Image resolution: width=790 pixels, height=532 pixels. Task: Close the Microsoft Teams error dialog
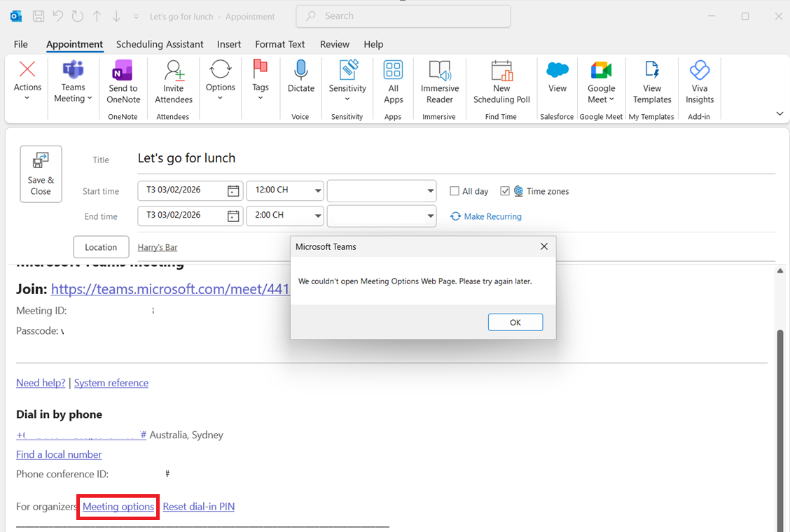[543, 246]
